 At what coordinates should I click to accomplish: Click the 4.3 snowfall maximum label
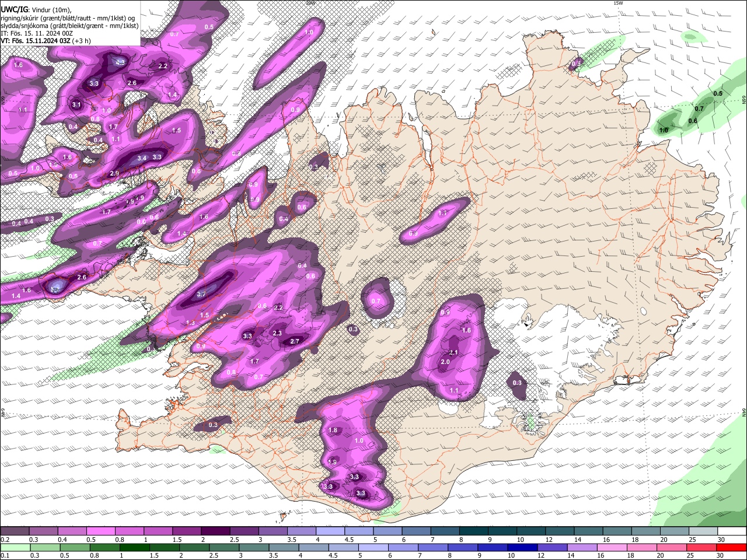pyautogui.click(x=121, y=62)
